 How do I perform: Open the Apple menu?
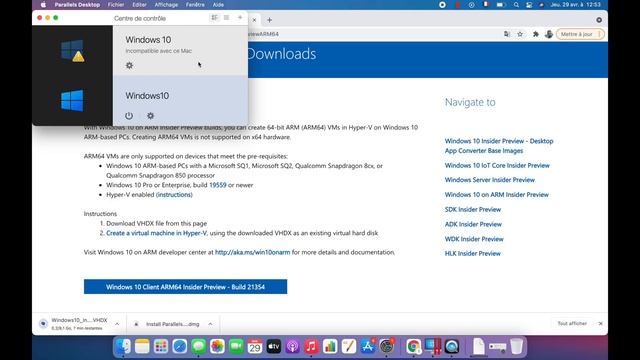[43, 5]
